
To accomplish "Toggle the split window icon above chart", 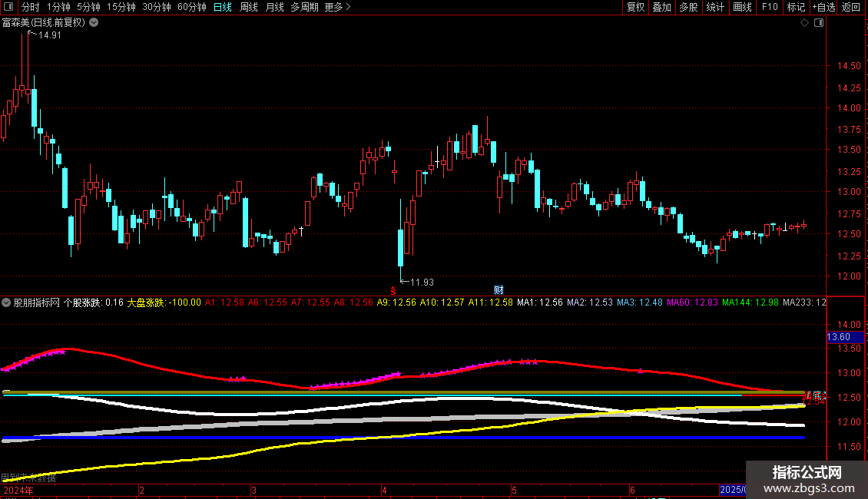I will (x=819, y=23).
